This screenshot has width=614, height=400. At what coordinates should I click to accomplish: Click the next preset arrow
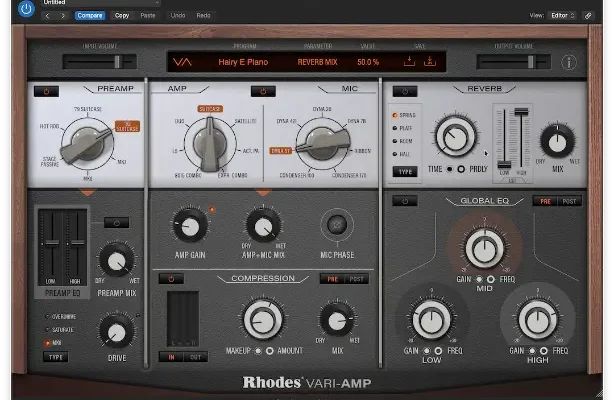click(63, 16)
